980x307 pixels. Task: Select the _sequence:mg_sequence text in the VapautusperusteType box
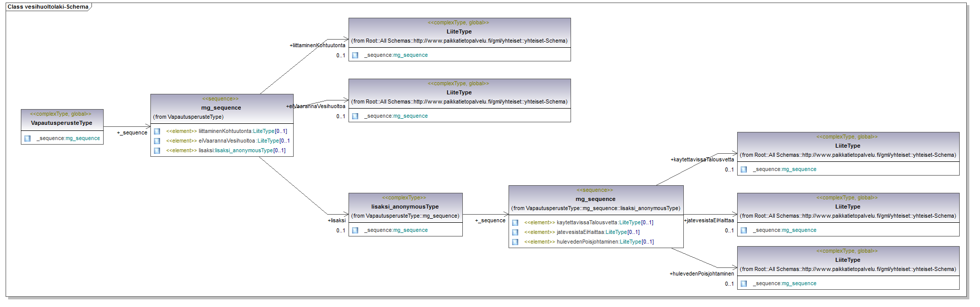pyautogui.click(x=68, y=139)
